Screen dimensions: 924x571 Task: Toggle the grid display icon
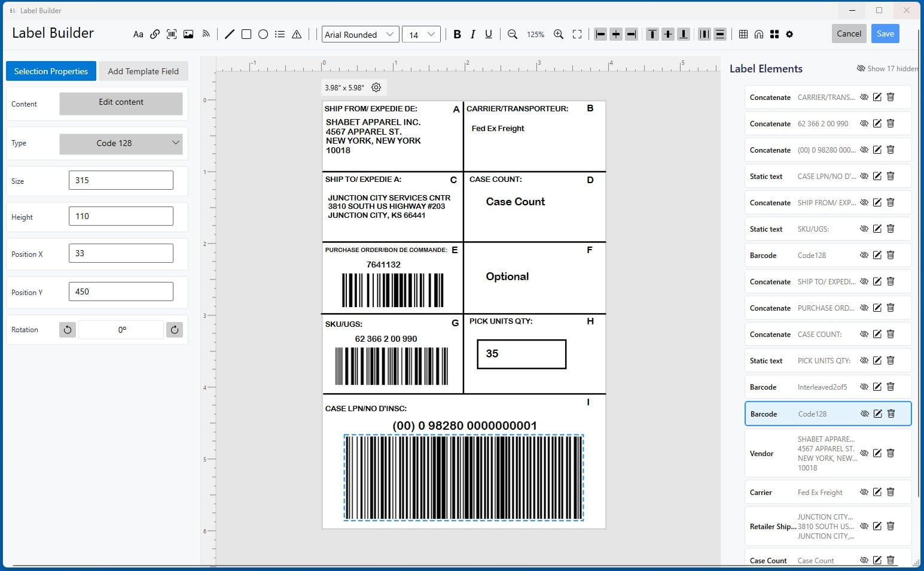pyautogui.click(x=743, y=34)
